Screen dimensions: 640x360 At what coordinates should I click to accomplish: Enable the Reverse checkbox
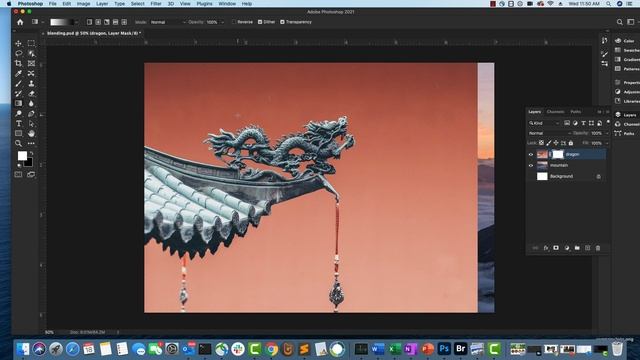234,22
